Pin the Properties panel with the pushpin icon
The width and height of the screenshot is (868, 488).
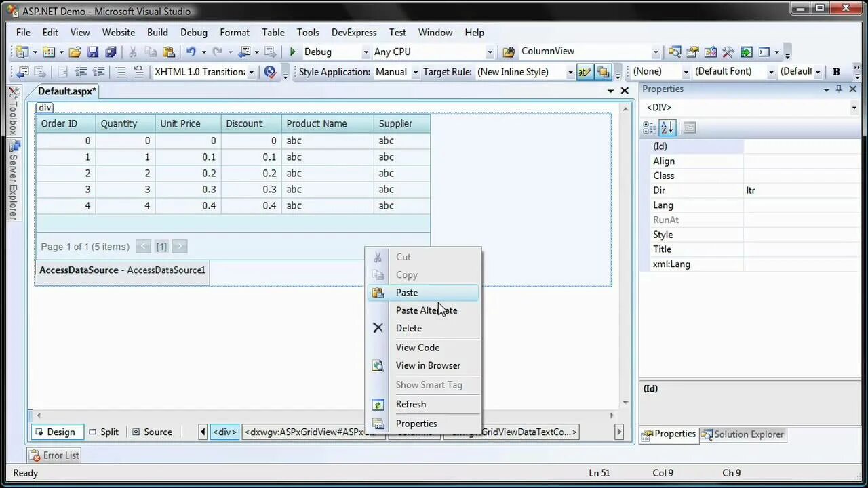coord(839,89)
